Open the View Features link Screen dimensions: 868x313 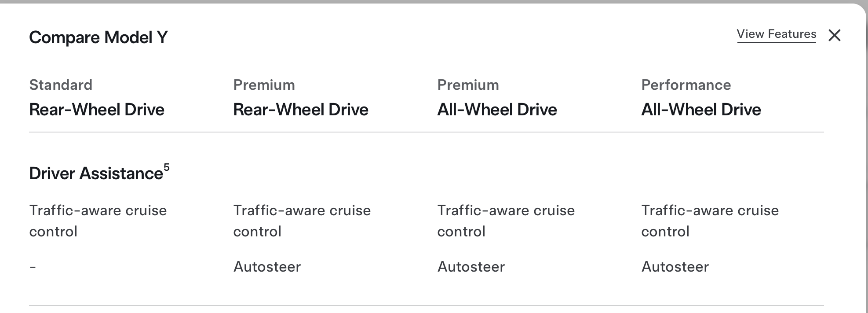click(x=776, y=34)
